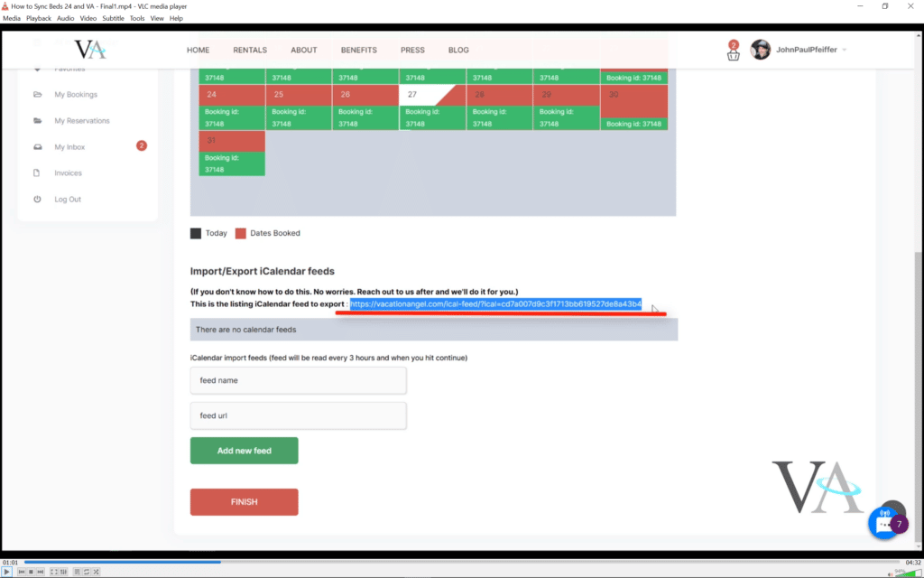Toggle random shuffle playback

96,572
